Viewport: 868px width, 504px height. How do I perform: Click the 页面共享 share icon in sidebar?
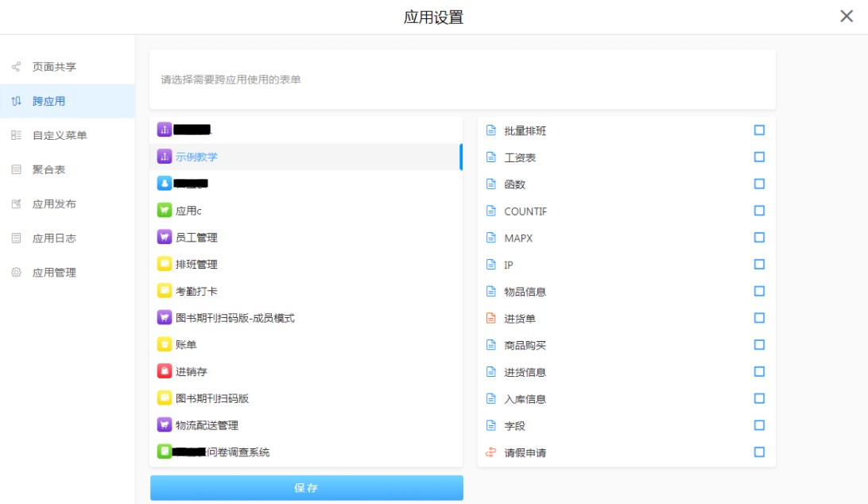[16, 67]
